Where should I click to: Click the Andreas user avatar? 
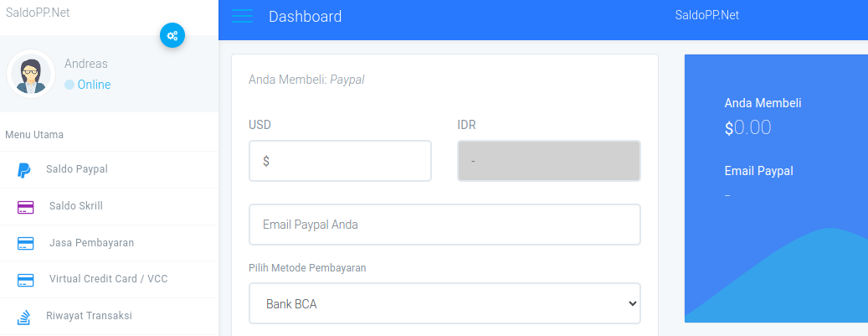tap(30, 74)
